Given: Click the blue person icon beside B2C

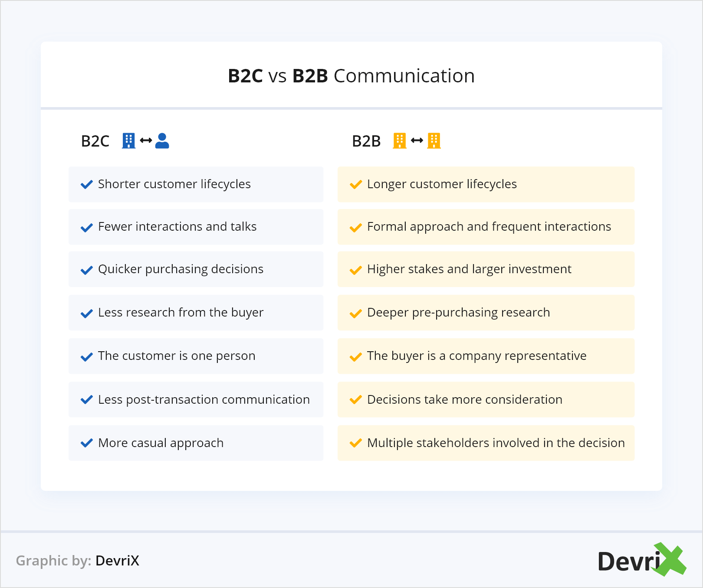Looking at the screenshot, I should point(162,140).
